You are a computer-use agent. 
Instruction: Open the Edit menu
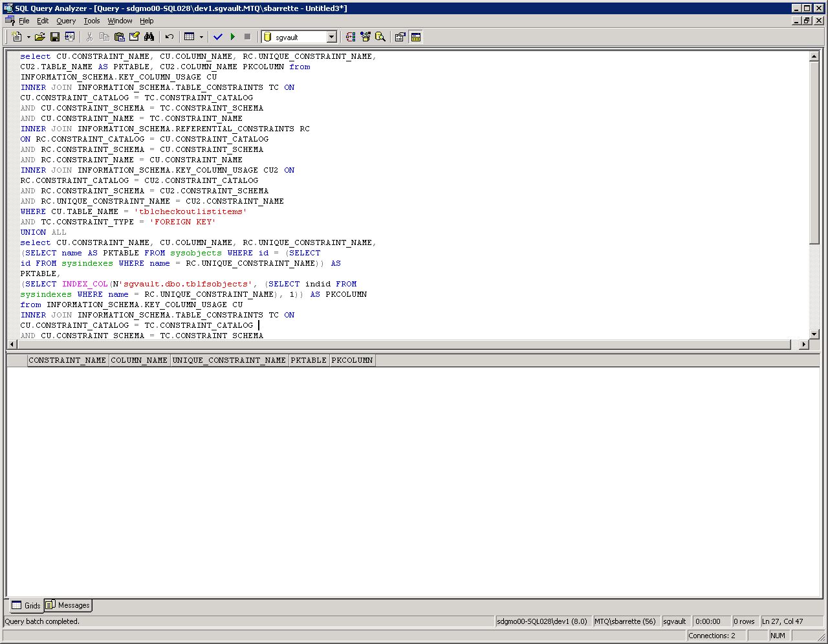point(43,21)
